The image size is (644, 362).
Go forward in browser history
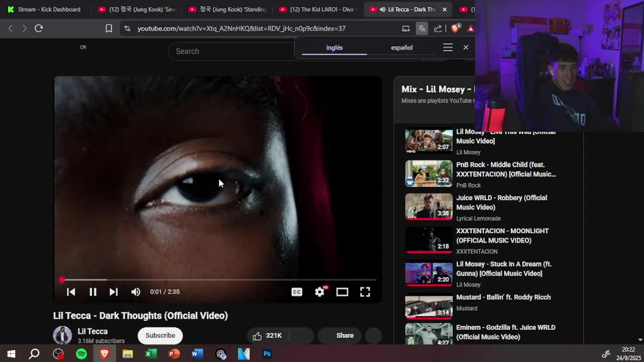click(x=24, y=28)
